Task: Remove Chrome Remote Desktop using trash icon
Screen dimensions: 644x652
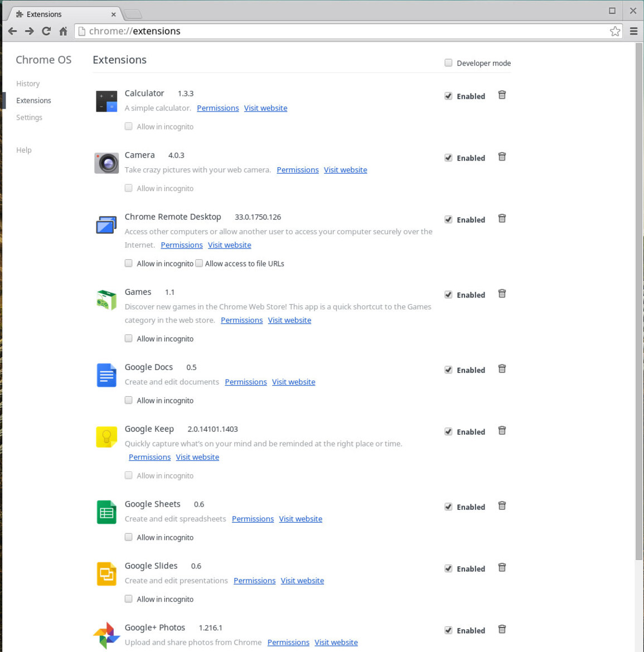Action: pyautogui.click(x=502, y=218)
